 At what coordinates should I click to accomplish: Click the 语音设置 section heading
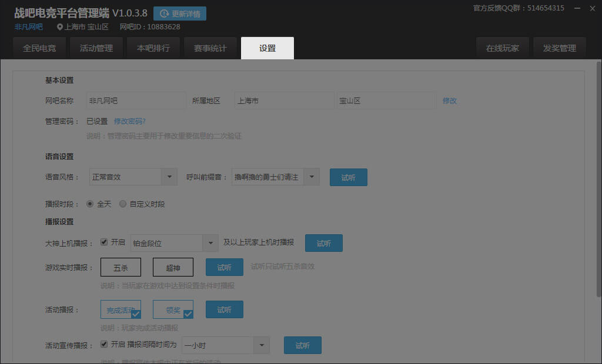coord(59,157)
